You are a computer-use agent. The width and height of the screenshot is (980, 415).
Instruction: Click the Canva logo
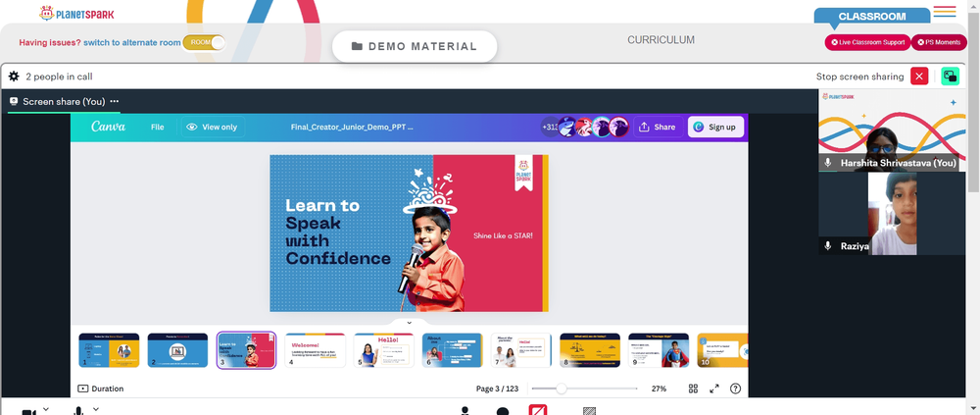click(x=109, y=127)
